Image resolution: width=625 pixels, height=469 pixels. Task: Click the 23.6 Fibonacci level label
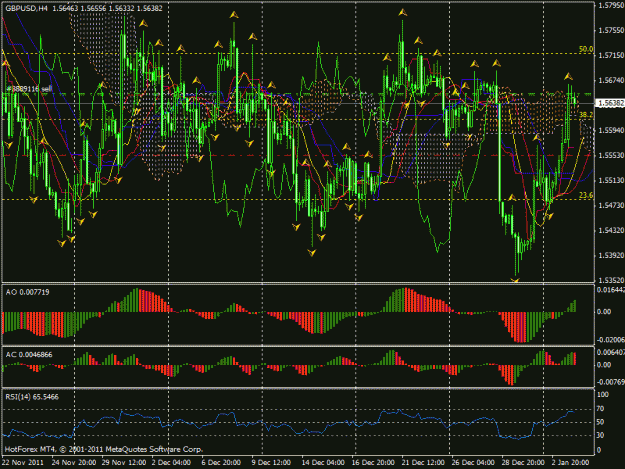pos(586,195)
